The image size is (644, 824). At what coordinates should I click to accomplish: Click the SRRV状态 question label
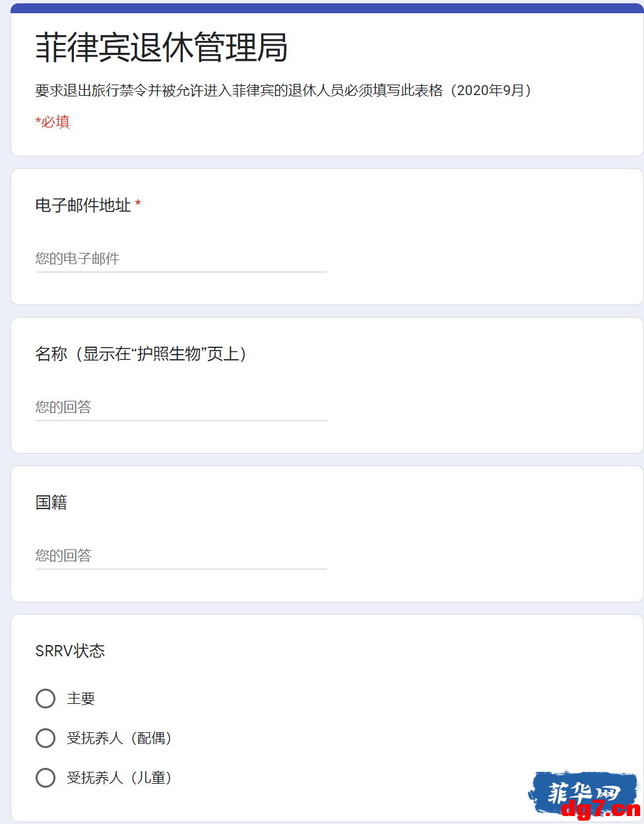70,651
